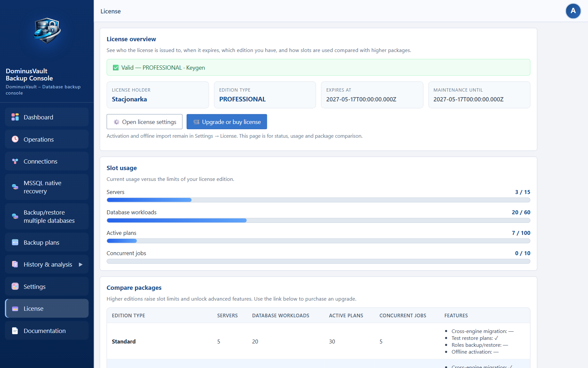Click the Backup plans icon
The image size is (588, 368).
[15, 242]
